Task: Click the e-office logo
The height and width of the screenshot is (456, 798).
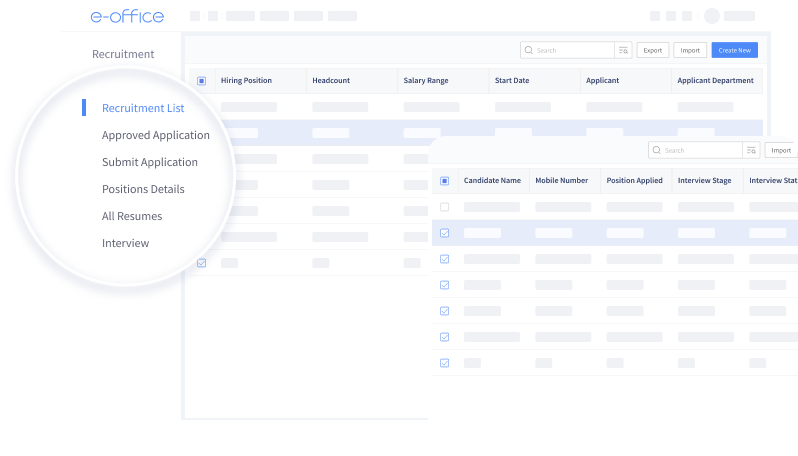Action: coord(127,16)
